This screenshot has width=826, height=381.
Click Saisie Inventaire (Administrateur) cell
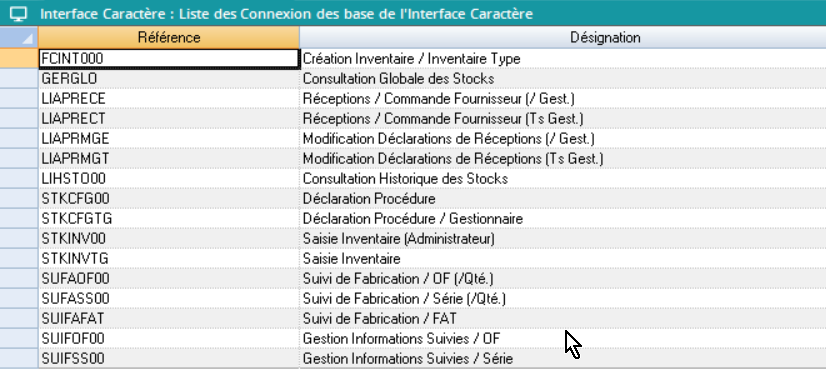(563, 239)
